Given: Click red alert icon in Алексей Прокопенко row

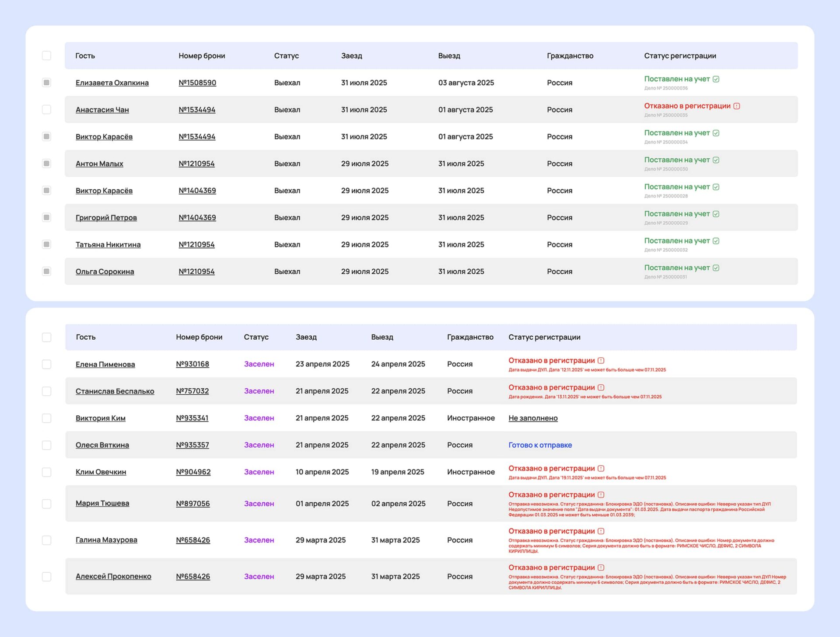Looking at the screenshot, I should click(601, 567).
